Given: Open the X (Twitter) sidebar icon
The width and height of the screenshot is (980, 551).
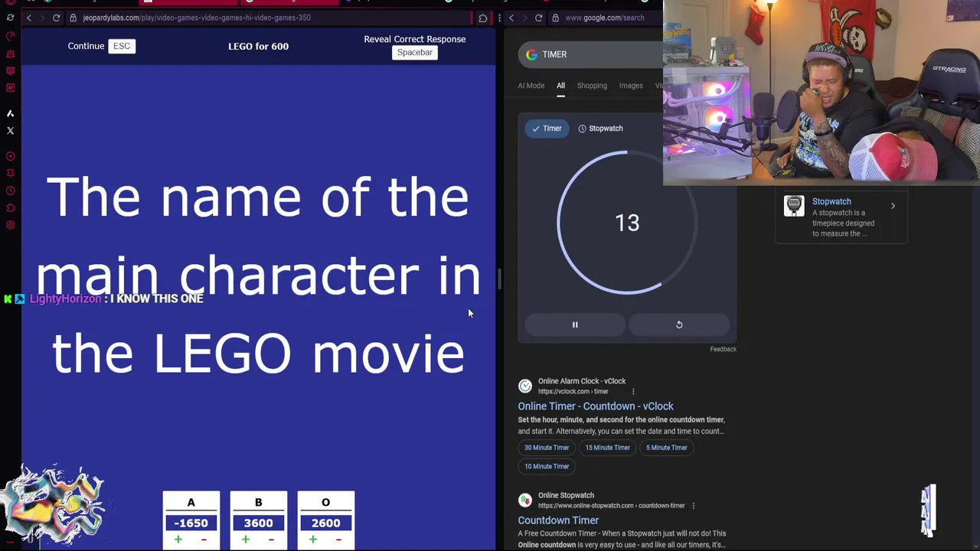Looking at the screenshot, I should click(10, 130).
